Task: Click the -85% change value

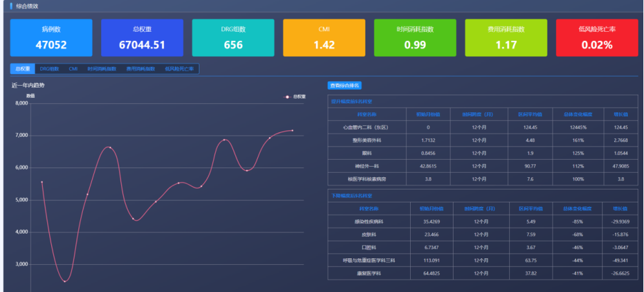Action: [577, 222]
